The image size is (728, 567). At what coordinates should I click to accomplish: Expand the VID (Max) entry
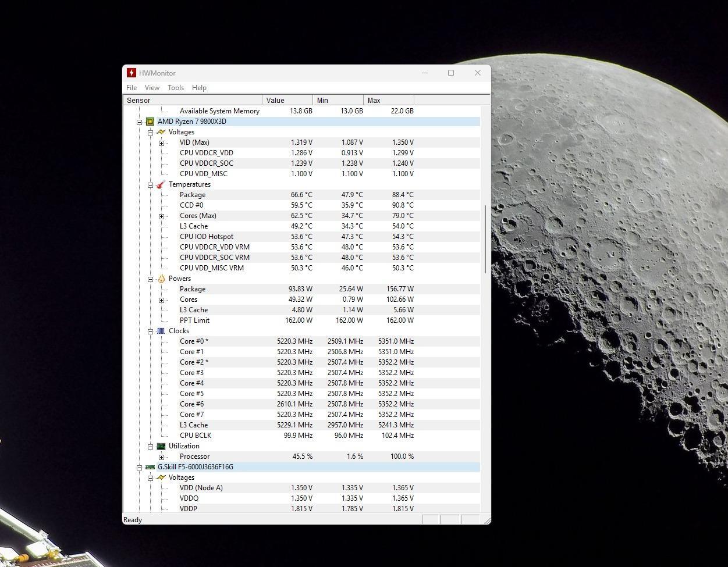(x=162, y=143)
